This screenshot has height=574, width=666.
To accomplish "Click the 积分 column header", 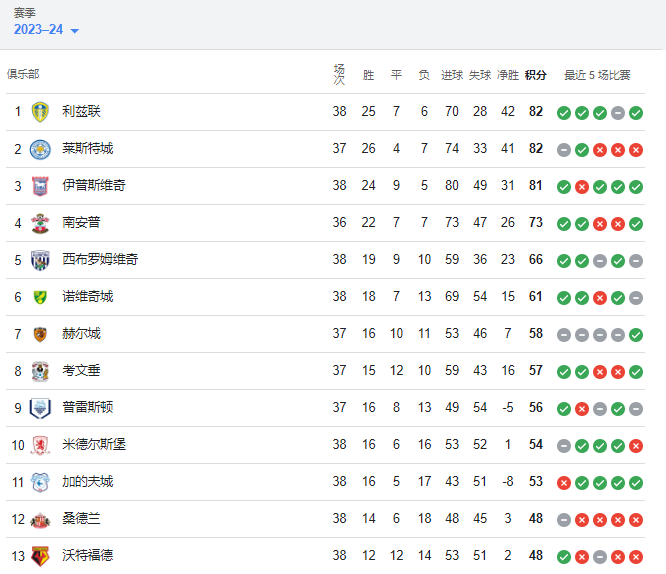I will coord(536,75).
